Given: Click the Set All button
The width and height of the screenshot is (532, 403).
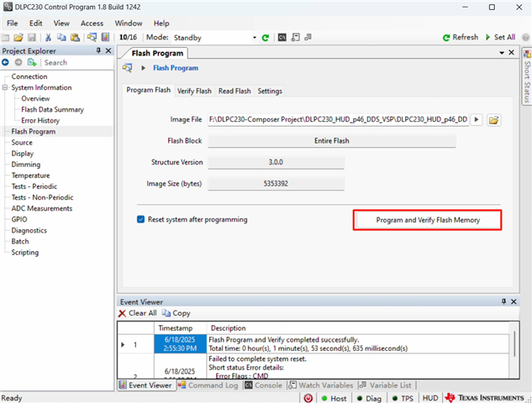Looking at the screenshot, I should click(500, 37).
